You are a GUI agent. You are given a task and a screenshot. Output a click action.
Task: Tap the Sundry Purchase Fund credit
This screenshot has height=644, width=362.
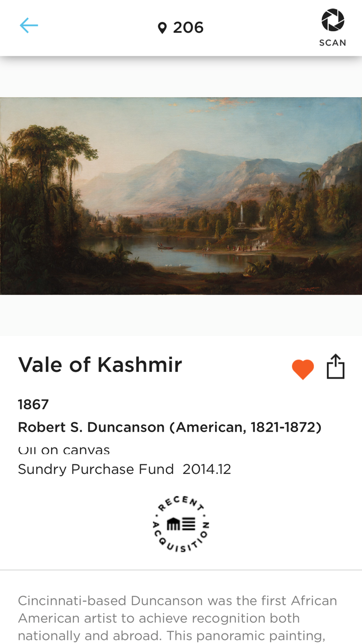coord(96,469)
